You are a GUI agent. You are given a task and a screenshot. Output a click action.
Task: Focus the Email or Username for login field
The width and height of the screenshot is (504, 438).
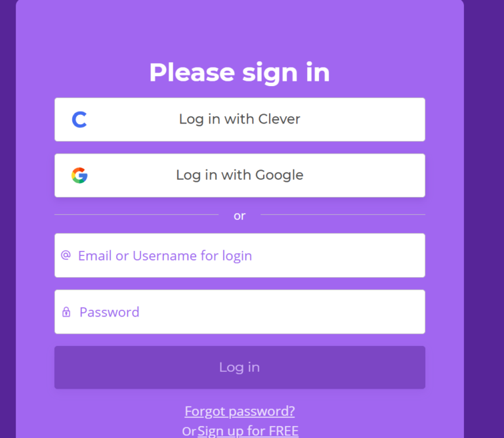point(240,255)
